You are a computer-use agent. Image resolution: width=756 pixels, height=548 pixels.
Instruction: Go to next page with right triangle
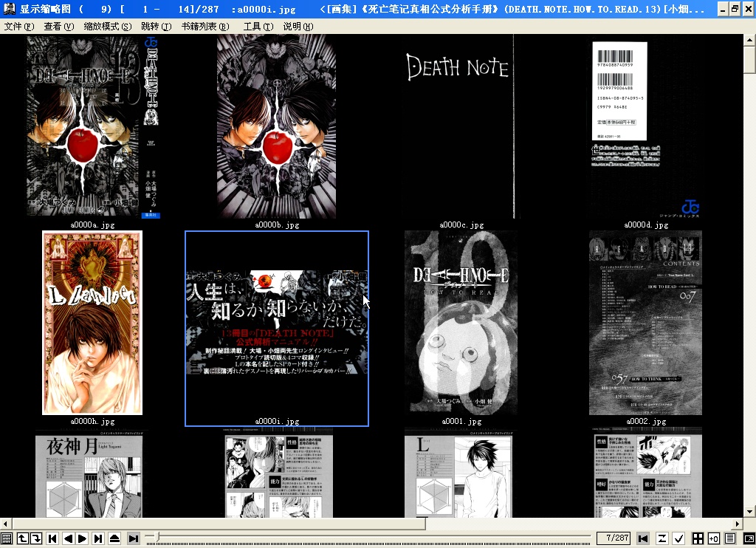click(x=83, y=538)
